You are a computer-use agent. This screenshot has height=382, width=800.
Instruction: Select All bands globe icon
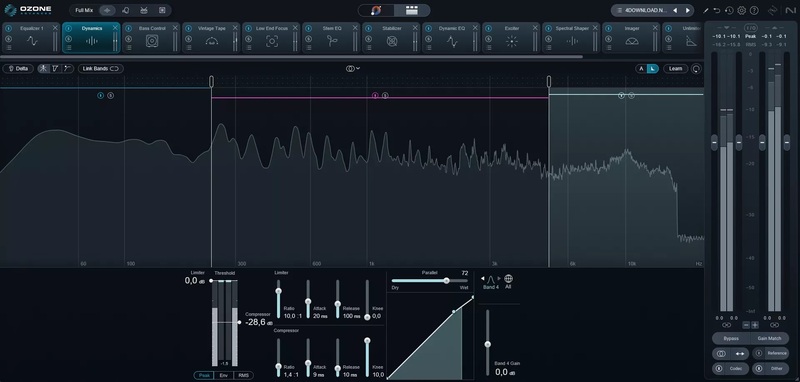[508, 279]
